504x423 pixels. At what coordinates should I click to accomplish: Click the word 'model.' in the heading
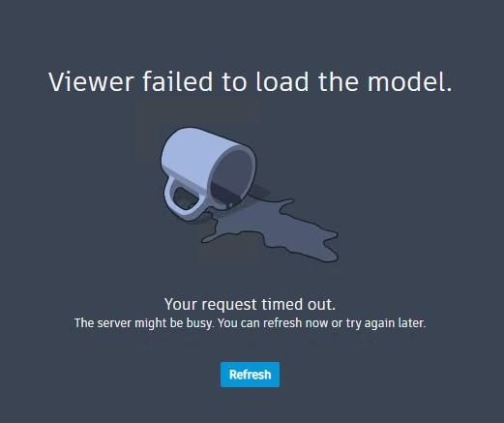pos(409,81)
